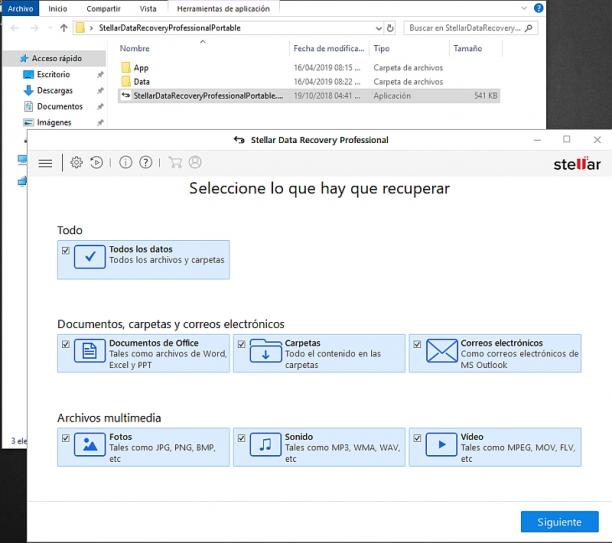Minimize the Stellar Data Recovery window

(x=537, y=140)
